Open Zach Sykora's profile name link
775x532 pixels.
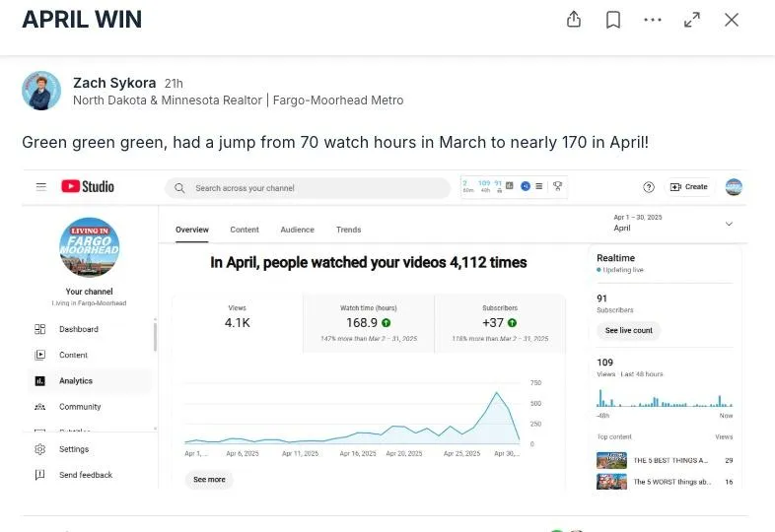[114, 83]
